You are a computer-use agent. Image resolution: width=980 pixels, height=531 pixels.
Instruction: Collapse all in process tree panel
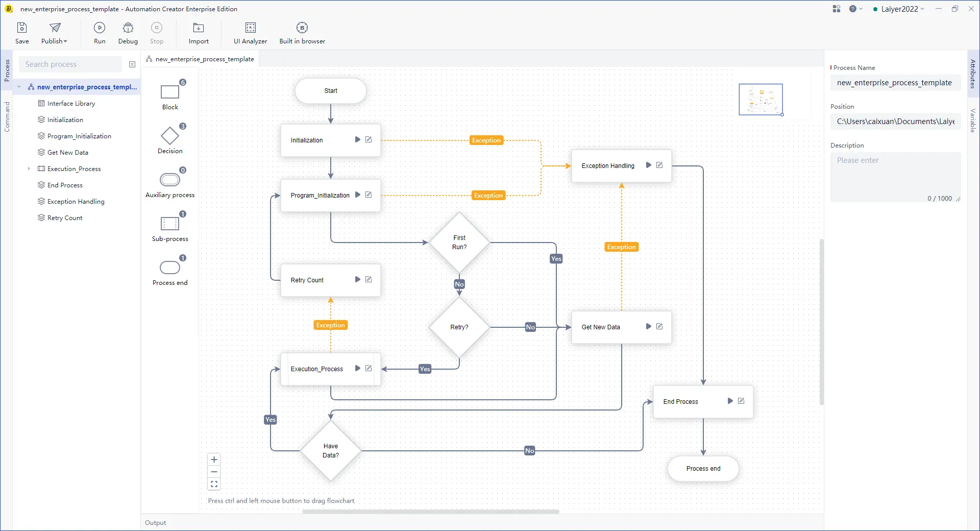pyautogui.click(x=132, y=64)
